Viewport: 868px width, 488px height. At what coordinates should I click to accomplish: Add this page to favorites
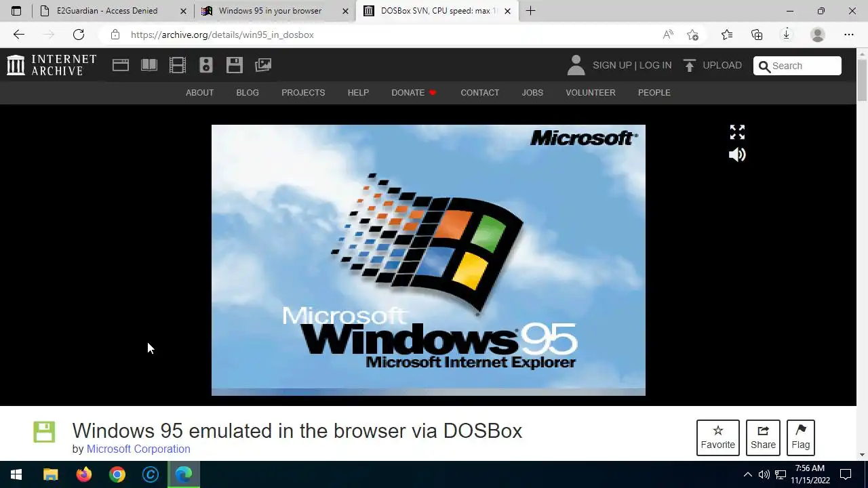tap(692, 35)
